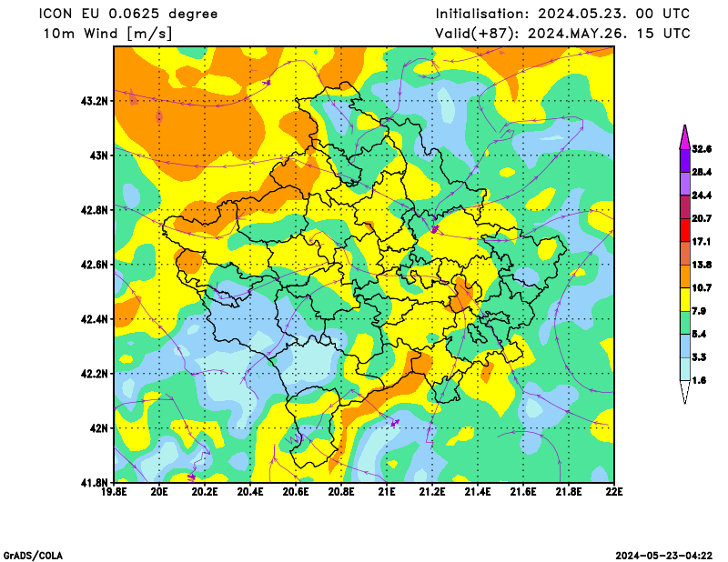Screen dimensions: 728x562
Task: Click the 1.6 colorbar label
Action: 699,380
